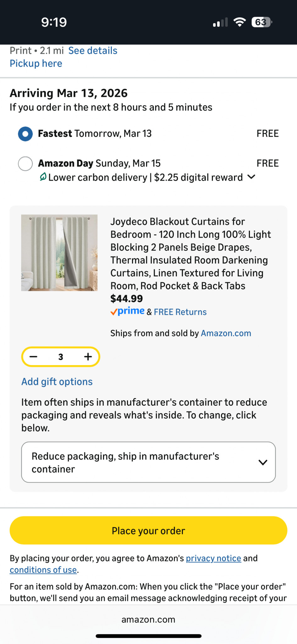
Task: Tap the Pickup here link
Action: point(36,64)
